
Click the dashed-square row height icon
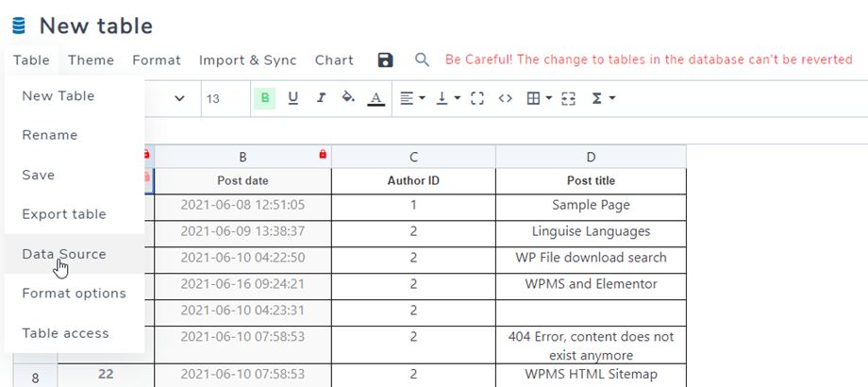point(568,98)
